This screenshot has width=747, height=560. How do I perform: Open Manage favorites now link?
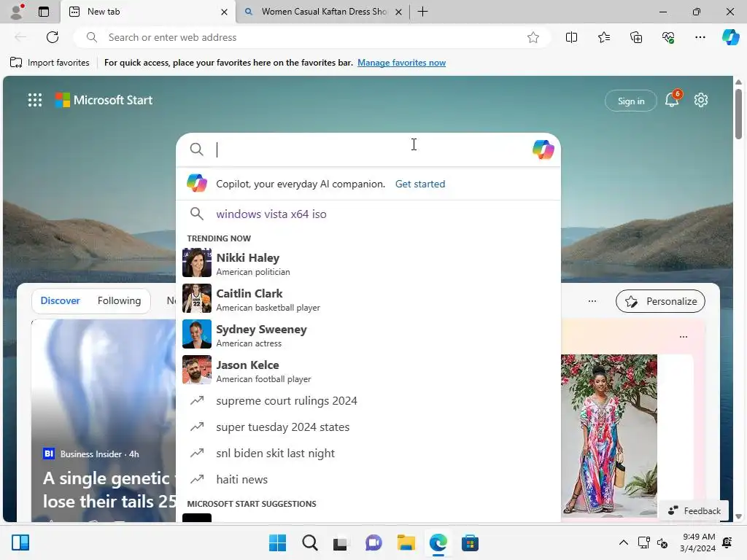[x=402, y=63]
